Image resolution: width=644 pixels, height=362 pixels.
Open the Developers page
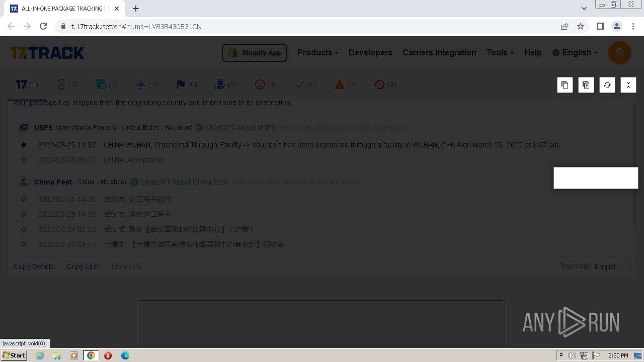[370, 53]
